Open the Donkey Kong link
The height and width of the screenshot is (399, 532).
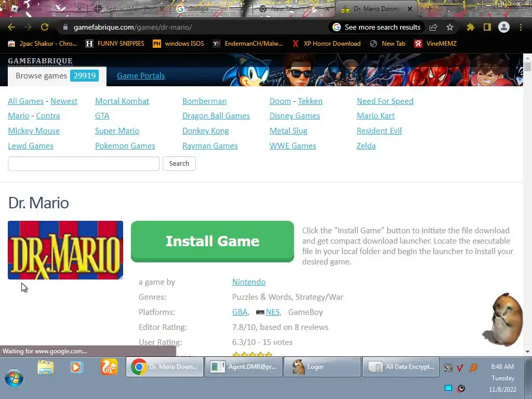[206, 130]
